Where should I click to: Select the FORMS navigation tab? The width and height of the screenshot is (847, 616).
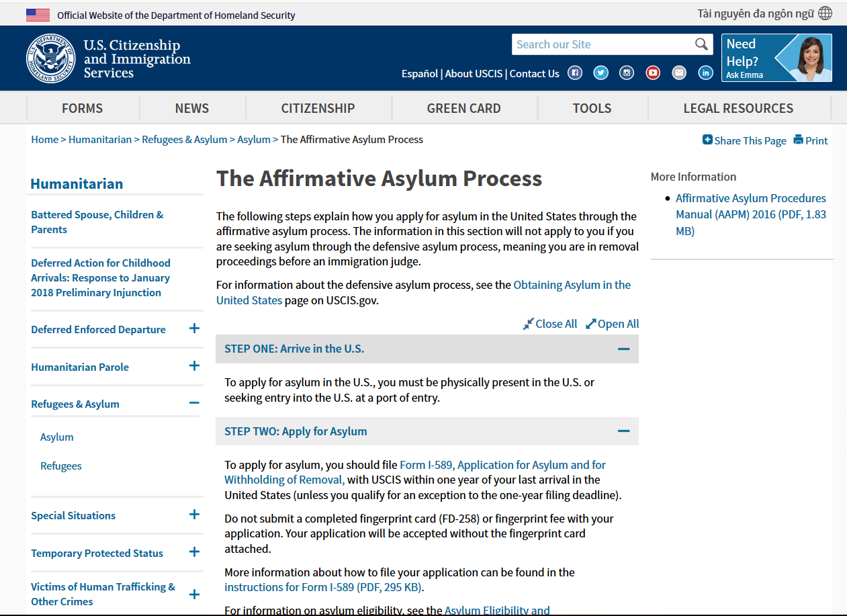click(82, 108)
